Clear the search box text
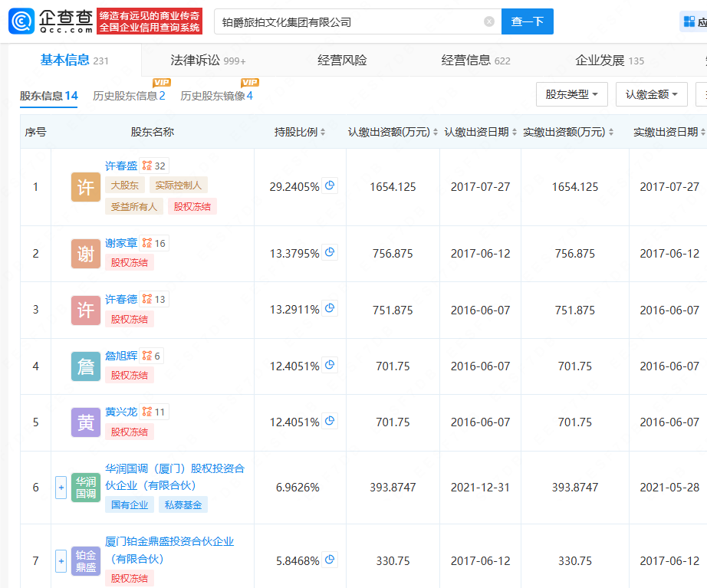 (x=489, y=22)
